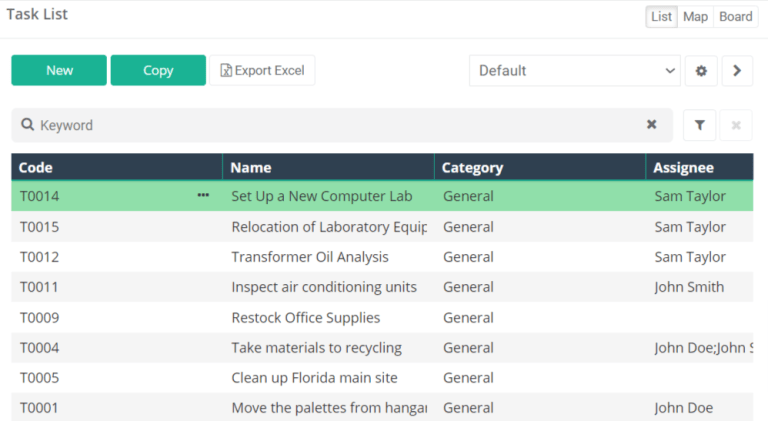Select the Restock Office Supplies task
Image resolution: width=768 pixels, height=421 pixels.
(305, 318)
